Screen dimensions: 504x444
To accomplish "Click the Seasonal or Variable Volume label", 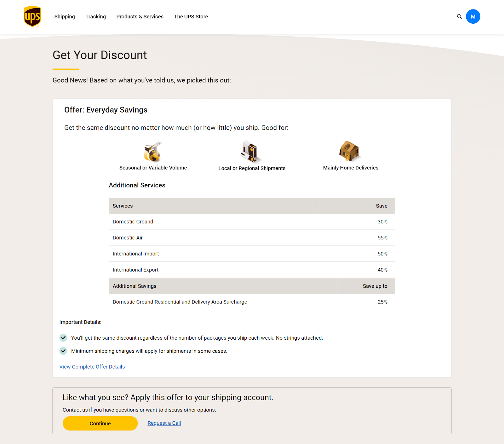I will coord(153,168).
